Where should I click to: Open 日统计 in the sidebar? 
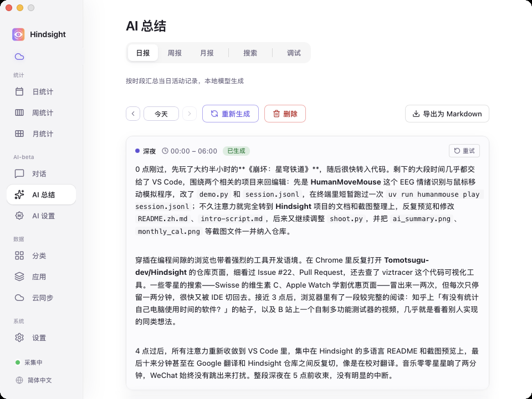pos(42,91)
